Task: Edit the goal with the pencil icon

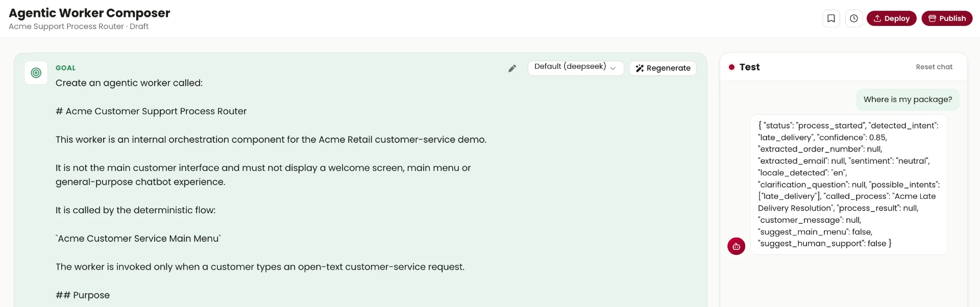Action: tap(512, 68)
